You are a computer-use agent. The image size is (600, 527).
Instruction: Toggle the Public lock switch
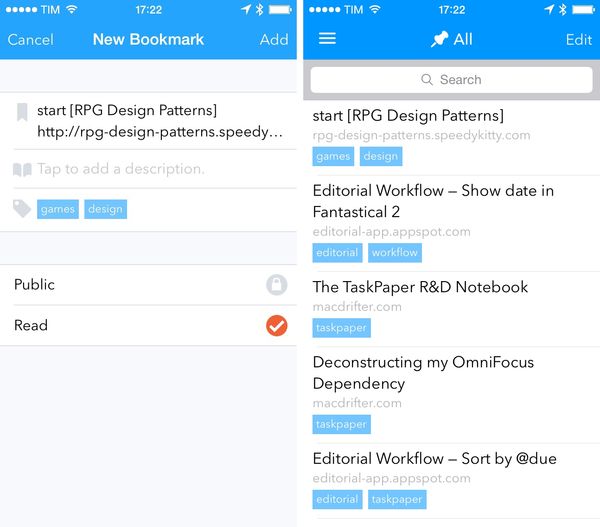(277, 285)
